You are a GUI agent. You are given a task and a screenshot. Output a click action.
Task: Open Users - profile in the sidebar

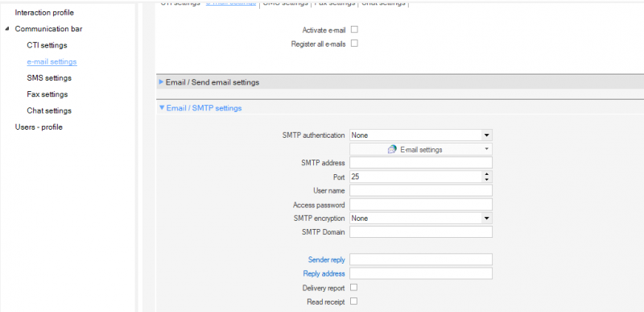39,127
